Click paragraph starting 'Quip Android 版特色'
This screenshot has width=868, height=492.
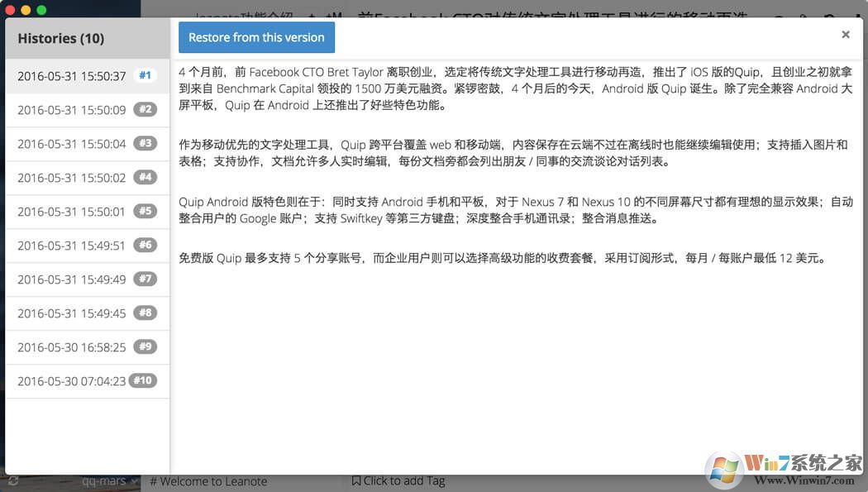coord(515,210)
